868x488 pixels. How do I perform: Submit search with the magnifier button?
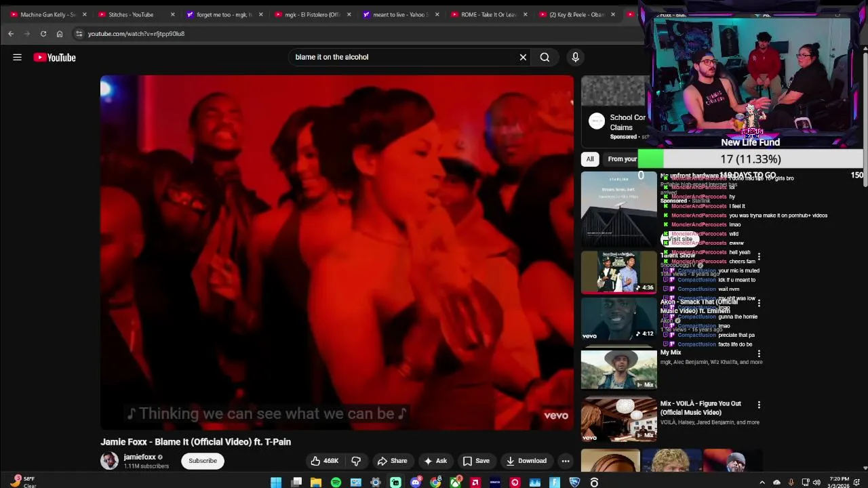coord(545,58)
